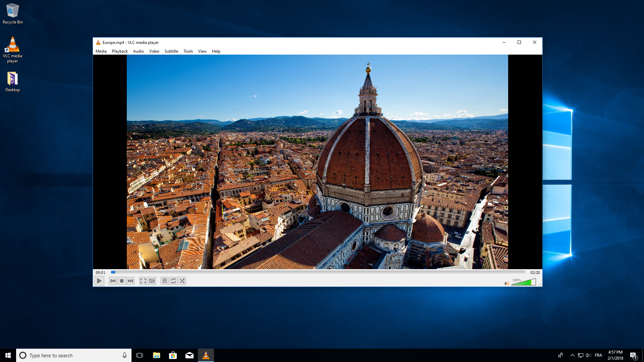Open the View menu
This screenshot has width=644, height=362.
(202, 51)
